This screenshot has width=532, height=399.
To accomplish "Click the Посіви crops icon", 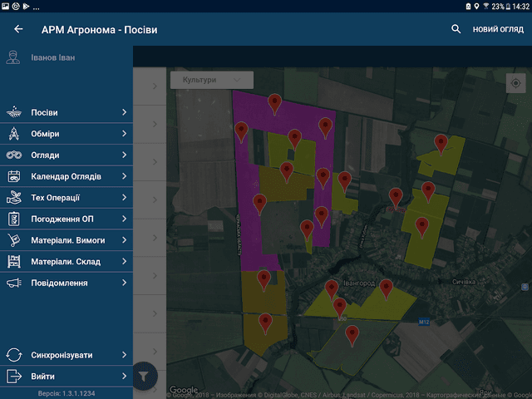I will 14,112.
